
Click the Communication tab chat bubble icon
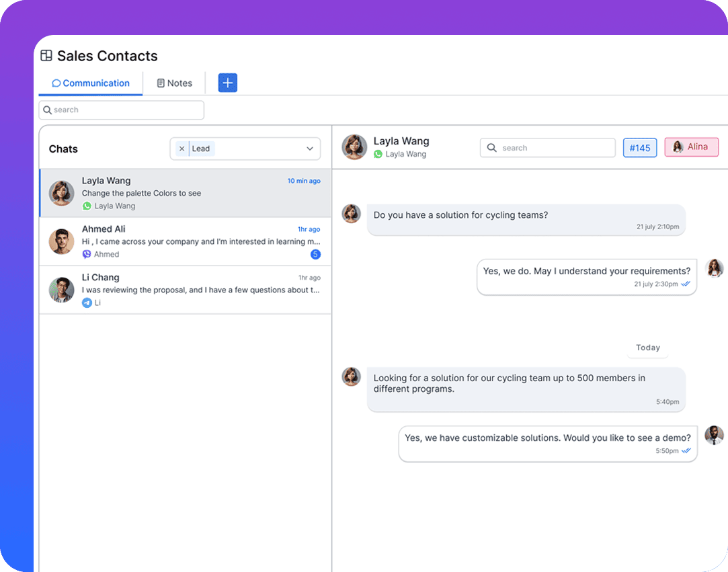tap(56, 83)
